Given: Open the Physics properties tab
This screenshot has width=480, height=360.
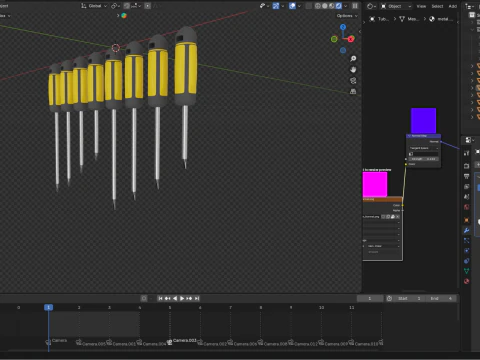Looking at the screenshot, I should pos(466,251).
